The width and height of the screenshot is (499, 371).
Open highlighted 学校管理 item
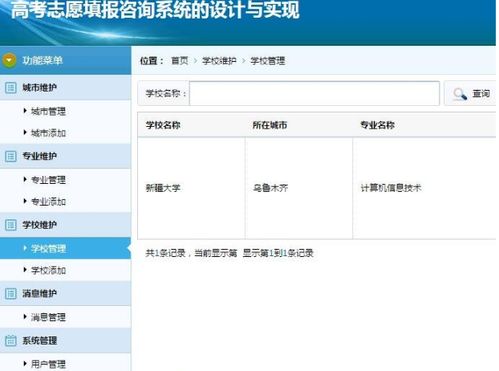point(65,248)
